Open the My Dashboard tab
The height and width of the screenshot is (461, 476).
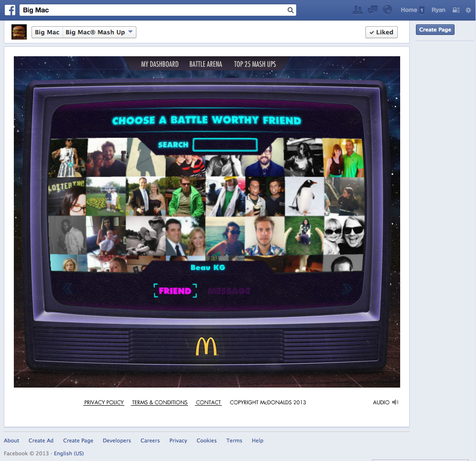[160, 64]
